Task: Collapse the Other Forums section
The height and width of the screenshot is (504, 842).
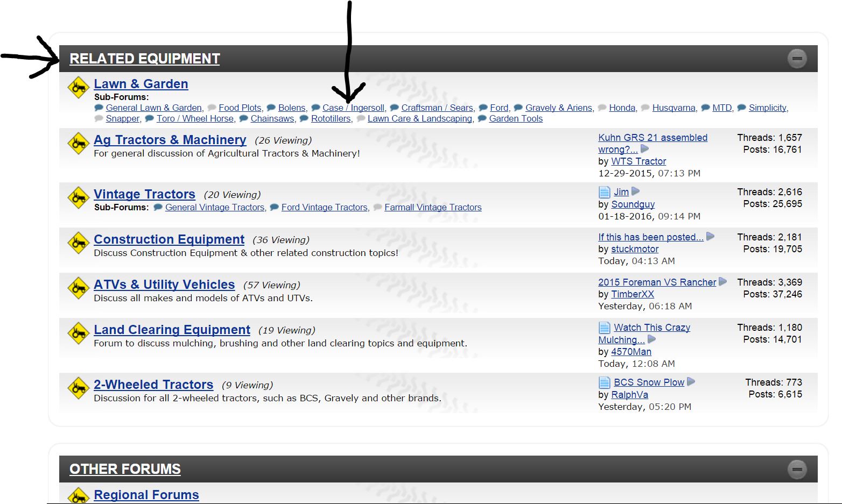Action: [x=797, y=469]
